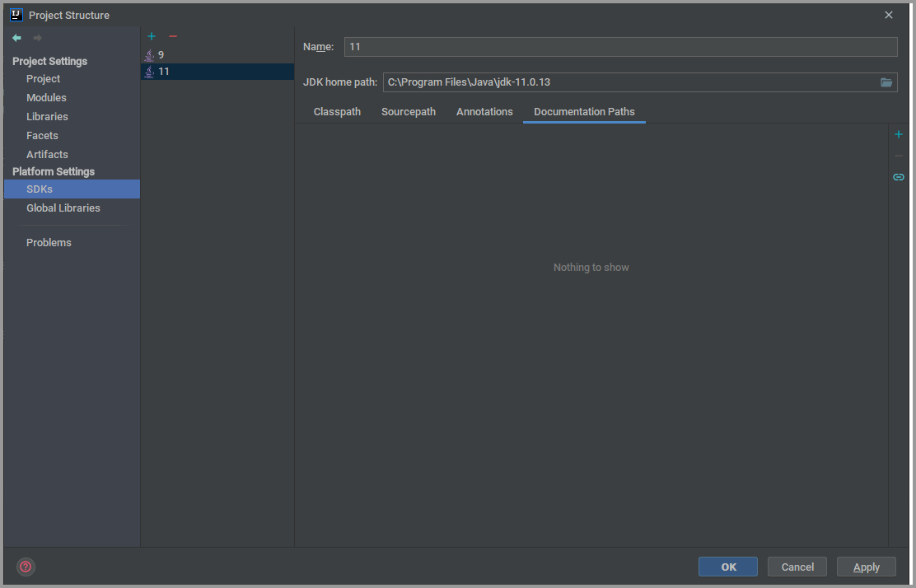Click the back navigation arrow
The image size is (916, 588).
tap(16, 38)
